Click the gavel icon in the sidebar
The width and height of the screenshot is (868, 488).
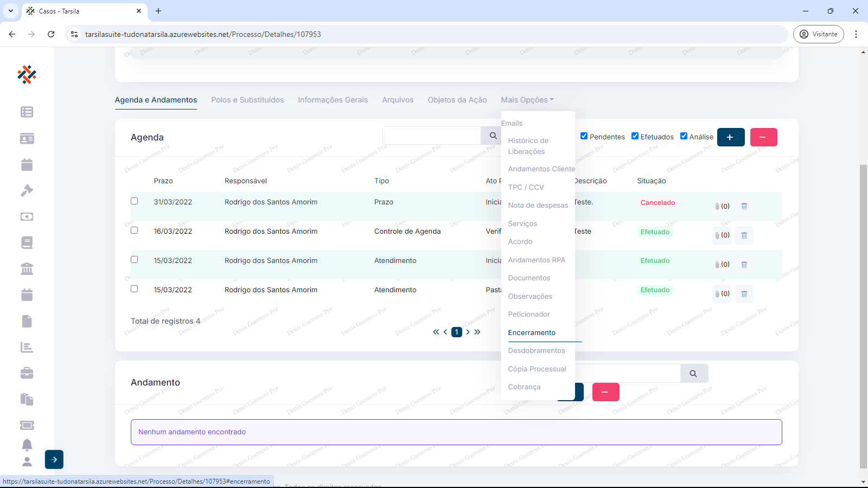click(27, 190)
